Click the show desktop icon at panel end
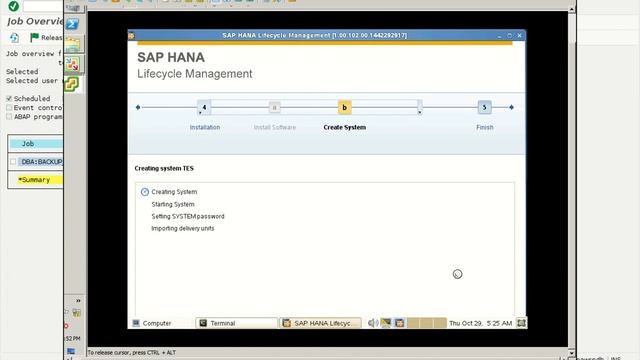 coord(521,323)
